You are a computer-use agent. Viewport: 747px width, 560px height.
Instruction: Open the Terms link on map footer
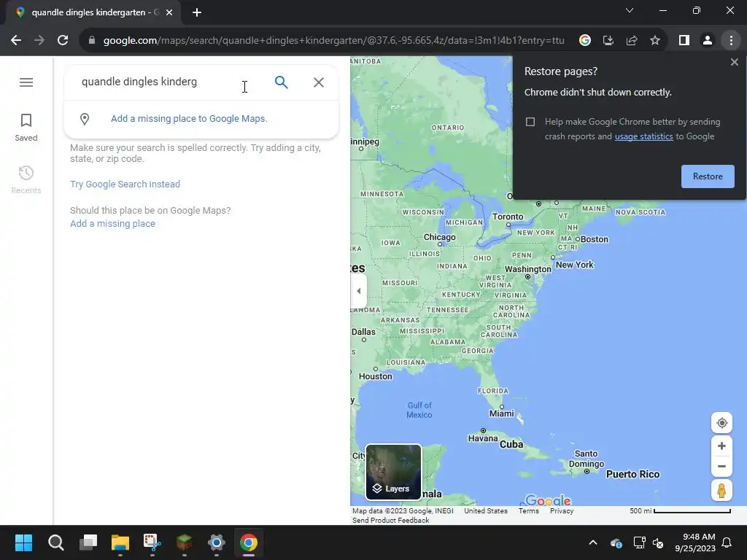coord(528,511)
